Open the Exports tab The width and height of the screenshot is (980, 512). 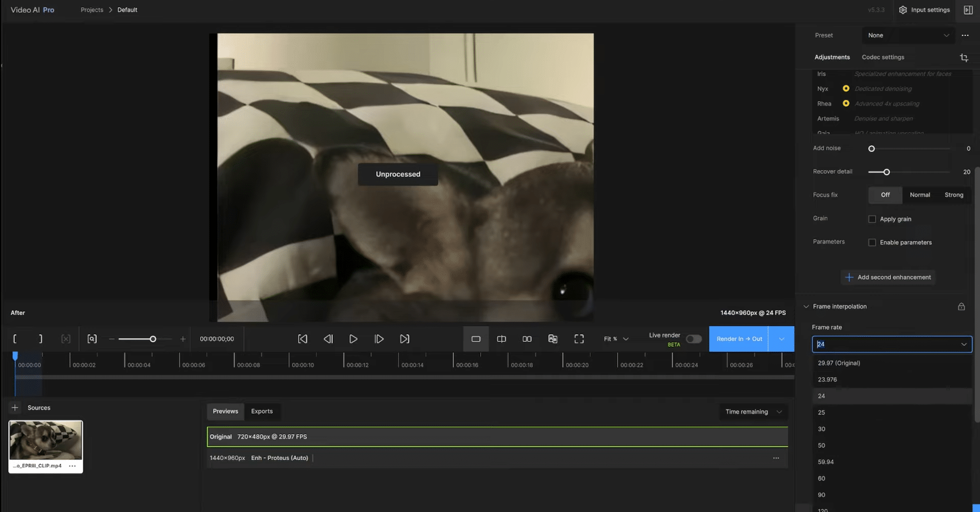261,411
